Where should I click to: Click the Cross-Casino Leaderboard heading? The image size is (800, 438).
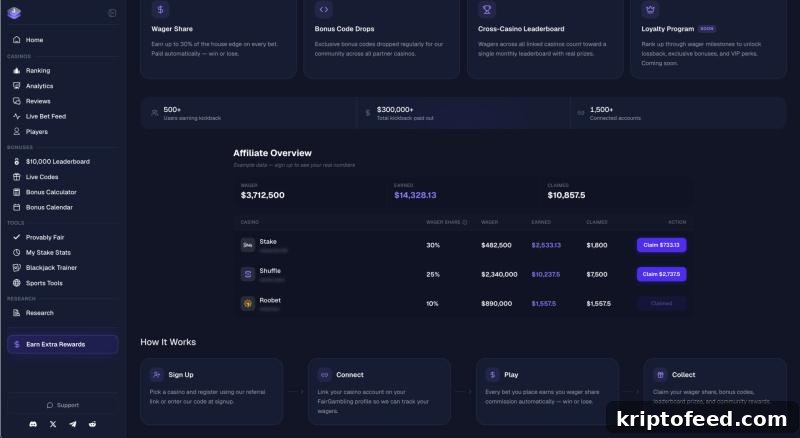[521, 29]
